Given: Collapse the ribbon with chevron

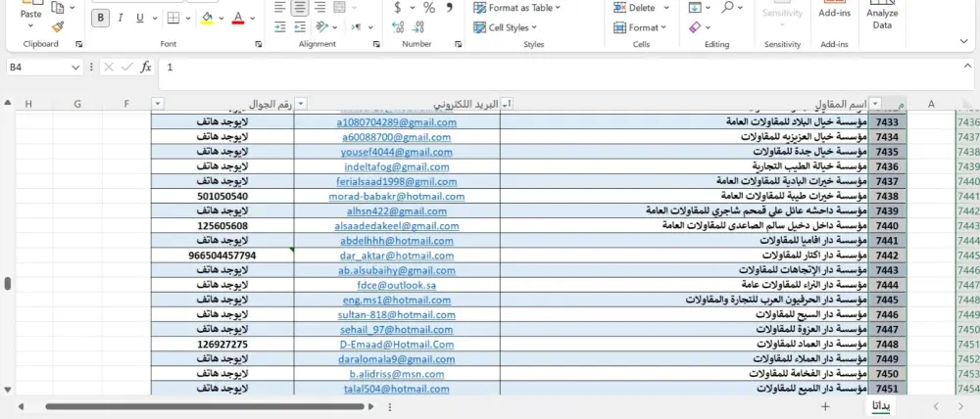Looking at the screenshot, I should (963, 41).
